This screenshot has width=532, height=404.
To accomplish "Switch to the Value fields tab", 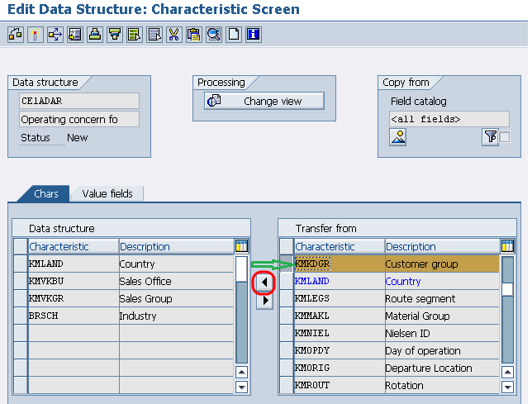I will [x=107, y=193].
